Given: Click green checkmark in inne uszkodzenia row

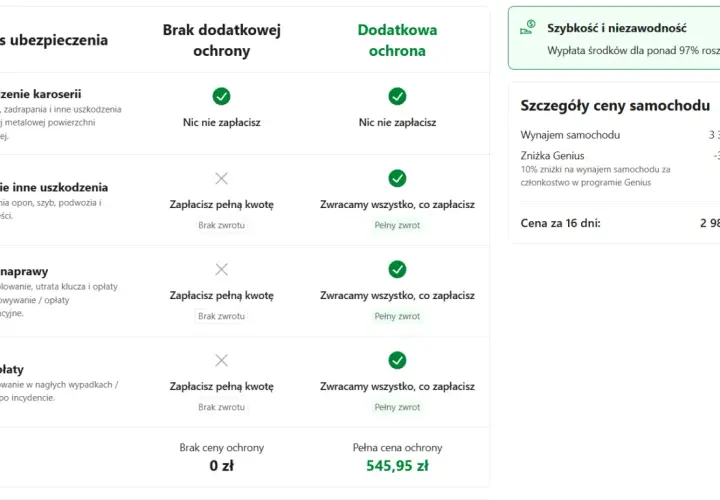Looking at the screenshot, I should [397, 178].
